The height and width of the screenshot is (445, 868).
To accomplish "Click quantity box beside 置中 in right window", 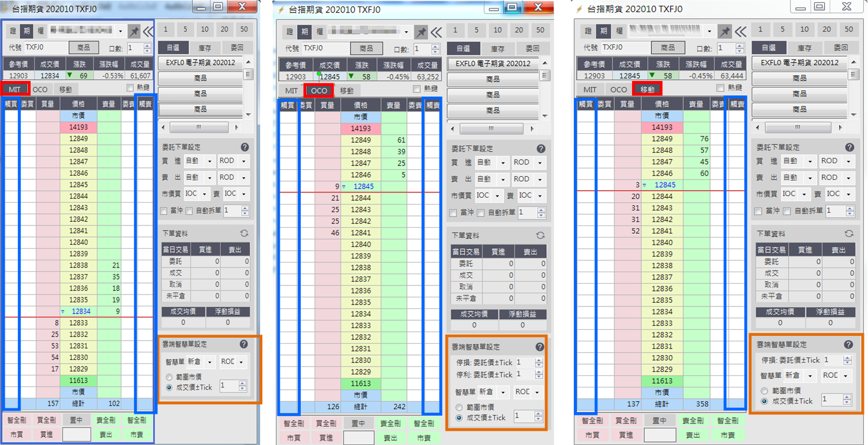I will point(660,435).
